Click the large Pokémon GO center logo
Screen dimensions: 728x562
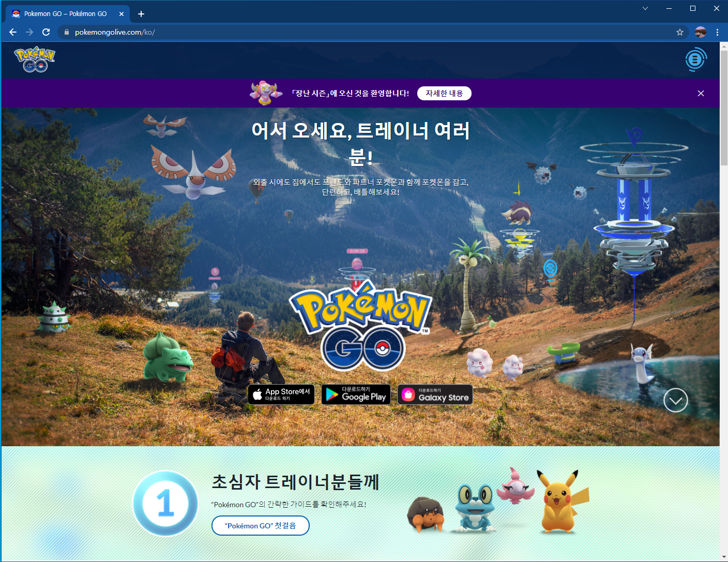[x=360, y=326]
